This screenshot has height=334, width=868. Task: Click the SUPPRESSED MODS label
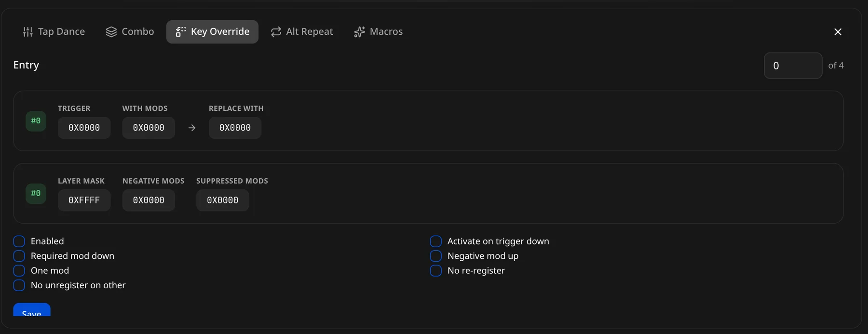(x=232, y=181)
